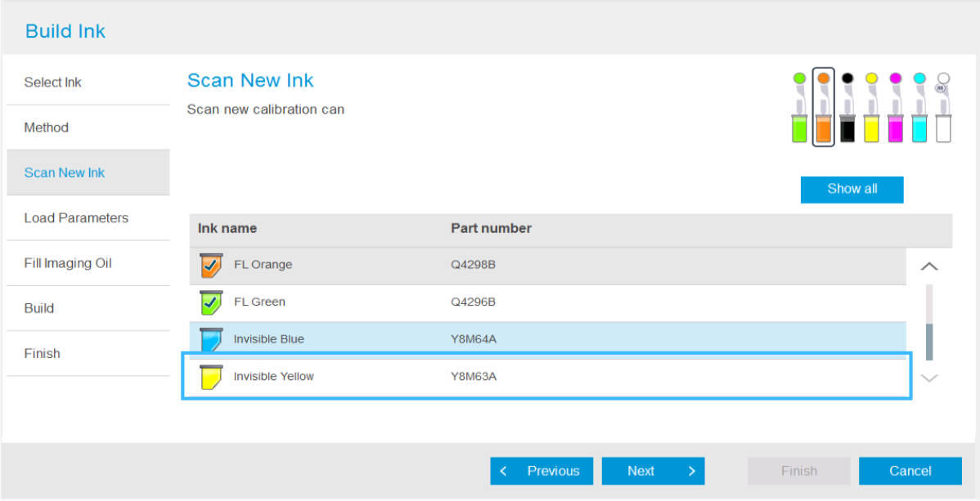
Task: Click the ink list scrollbar thumb
Action: [929, 342]
